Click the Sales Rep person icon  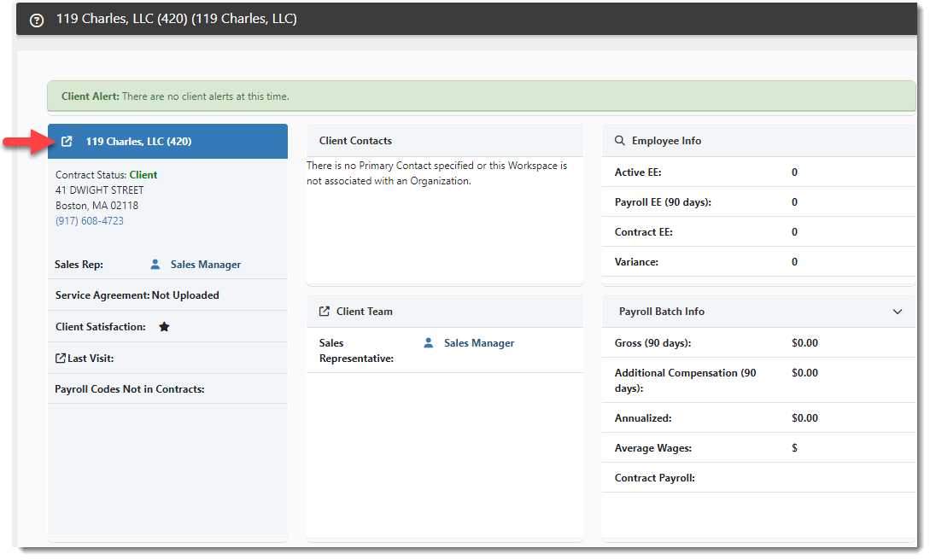point(155,265)
